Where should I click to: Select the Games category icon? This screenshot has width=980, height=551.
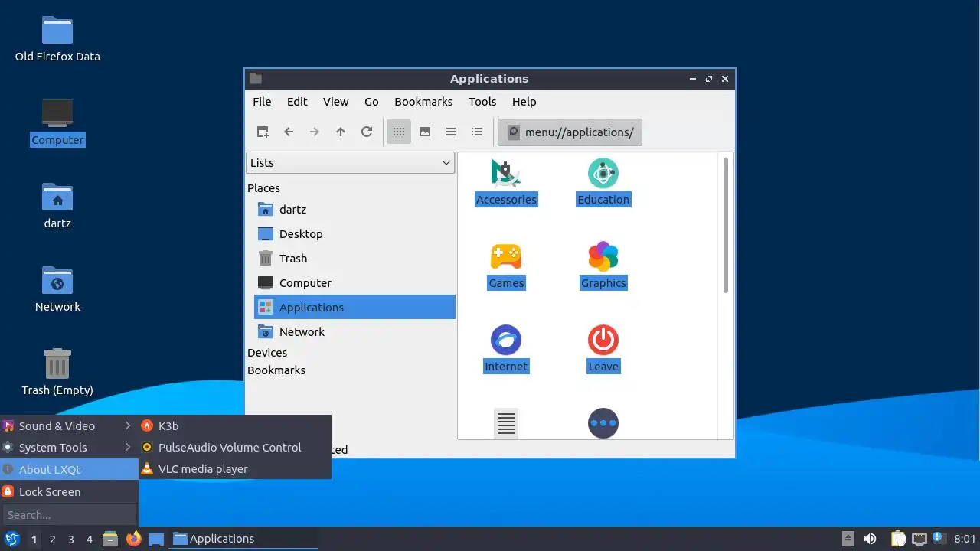click(x=506, y=266)
